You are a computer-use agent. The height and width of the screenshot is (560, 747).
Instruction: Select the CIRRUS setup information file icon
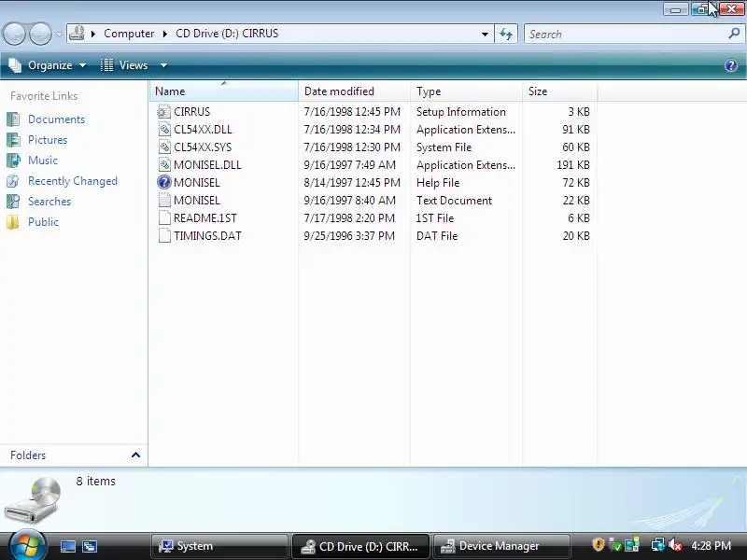164,112
